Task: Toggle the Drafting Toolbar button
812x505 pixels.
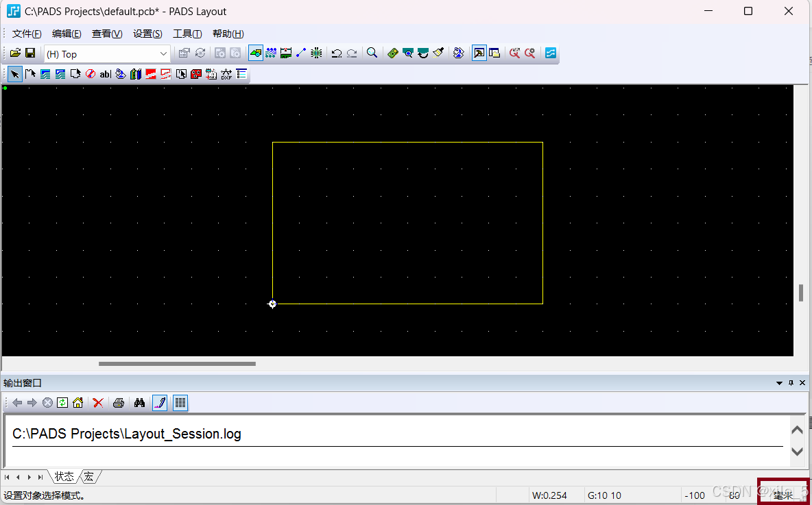Action: 256,53
